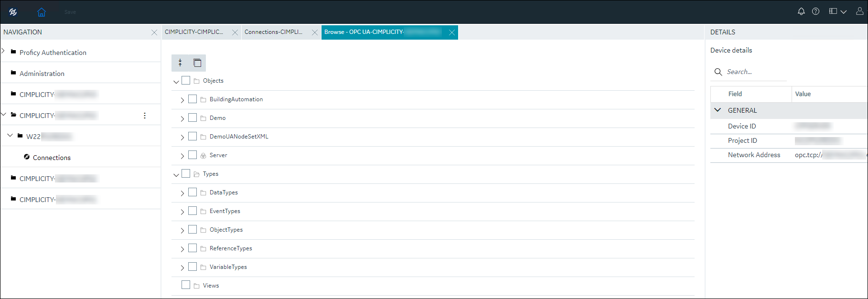868x299 pixels.
Task: Click the Proficy Authentication folder icon
Action: pos(13,52)
